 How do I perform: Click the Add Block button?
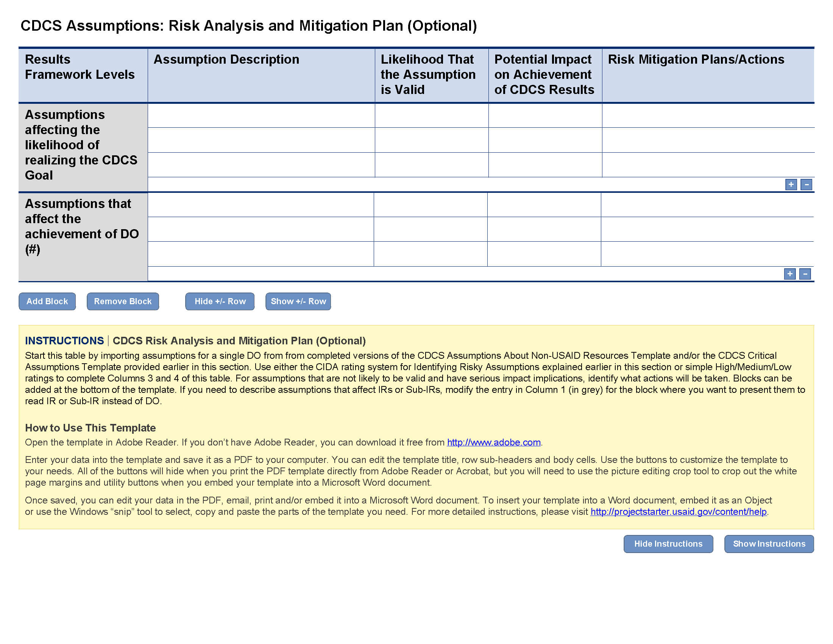point(47,301)
